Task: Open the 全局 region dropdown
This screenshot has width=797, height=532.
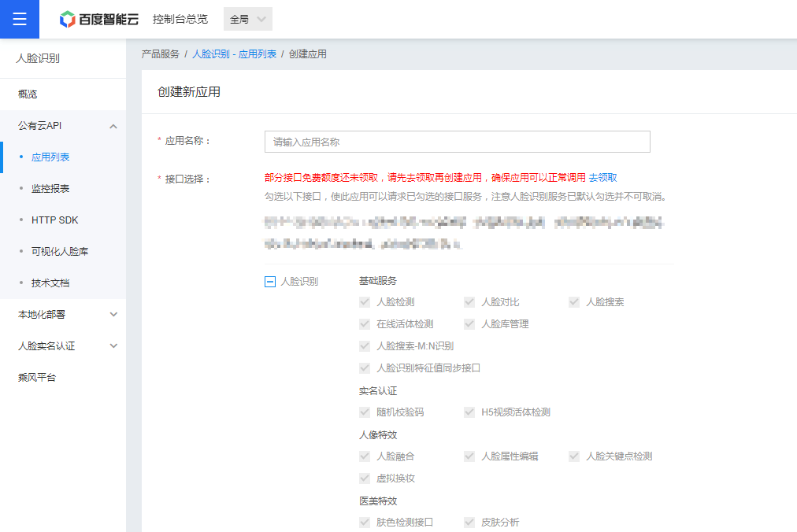Action: coord(248,20)
